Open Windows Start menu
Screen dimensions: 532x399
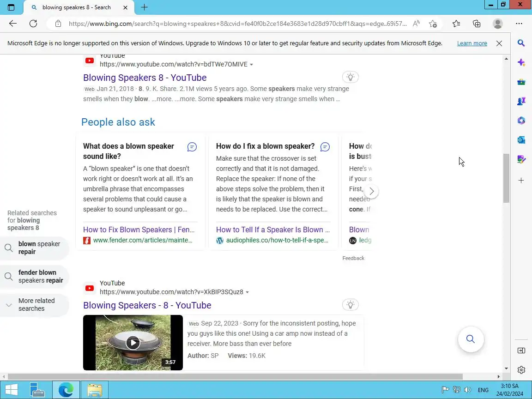tap(11, 390)
